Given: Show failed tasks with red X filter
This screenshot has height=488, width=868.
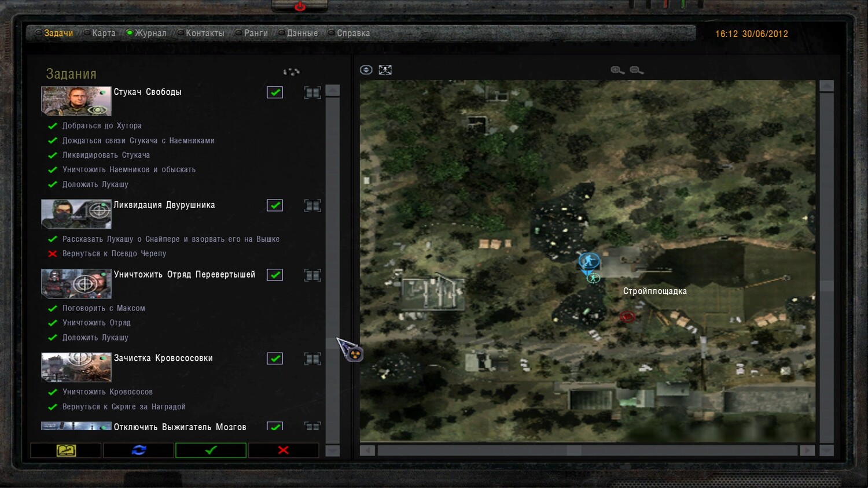Looking at the screenshot, I should (x=284, y=450).
